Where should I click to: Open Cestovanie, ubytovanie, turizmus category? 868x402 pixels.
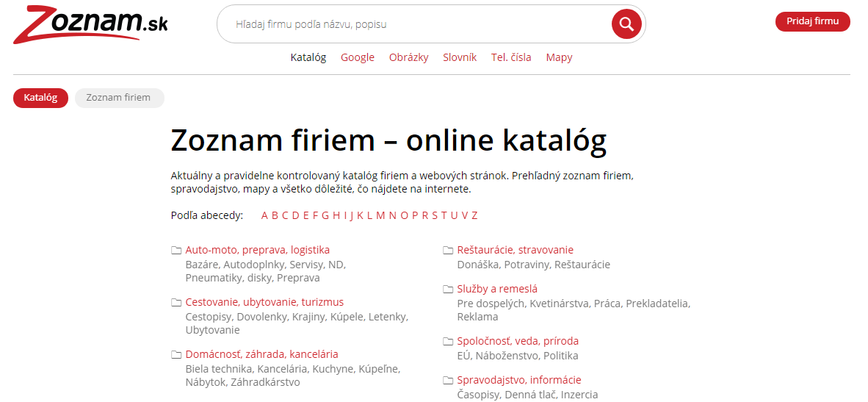click(264, 302)
